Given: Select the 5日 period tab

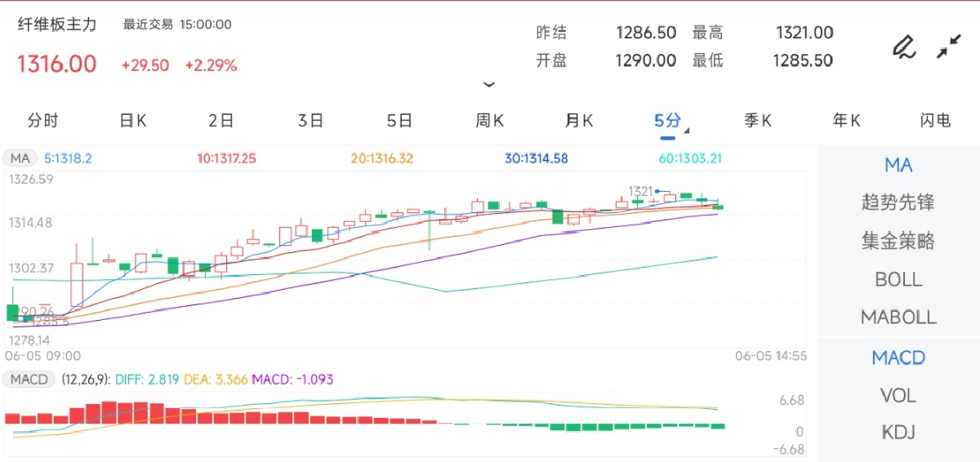Looking at the screenshot, I should pos(399,121).
